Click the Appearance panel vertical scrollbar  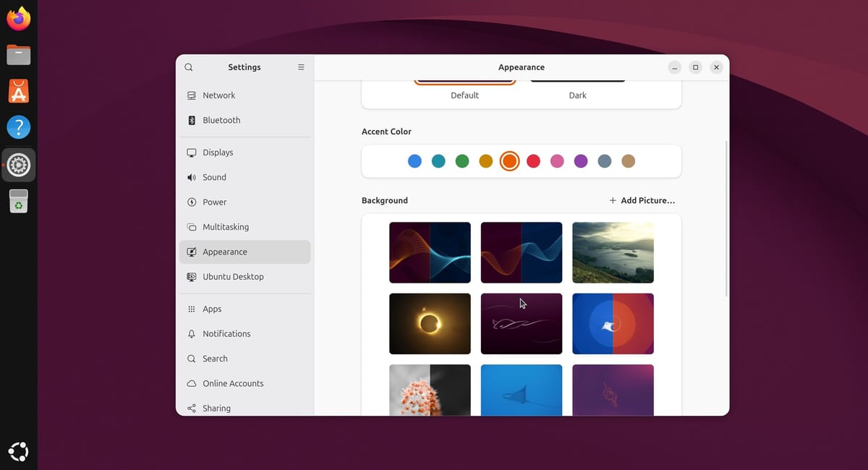pos(726,218)
